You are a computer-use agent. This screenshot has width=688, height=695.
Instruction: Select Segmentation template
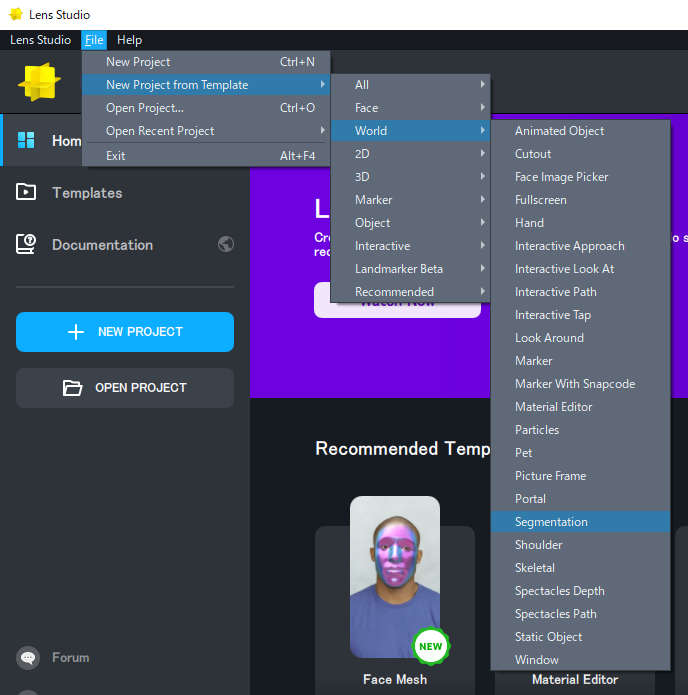(580, 522)
